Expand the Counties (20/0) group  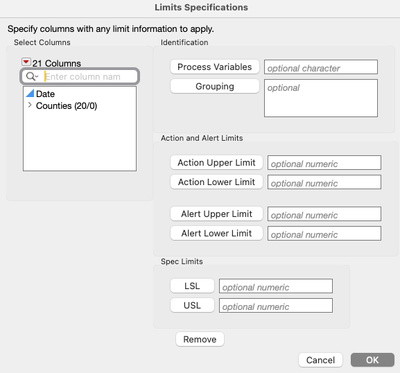[x=30, y=105]
